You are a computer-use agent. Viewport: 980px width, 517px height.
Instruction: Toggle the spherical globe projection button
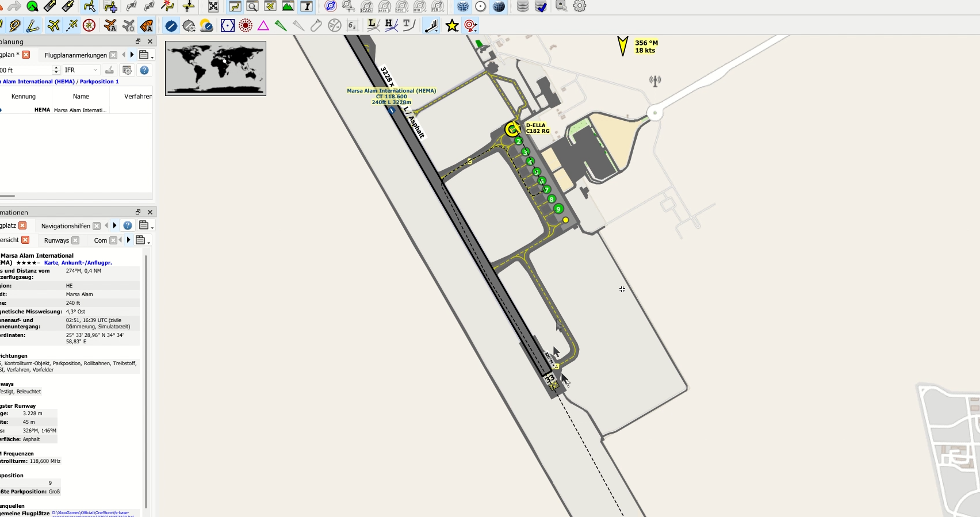499,6
